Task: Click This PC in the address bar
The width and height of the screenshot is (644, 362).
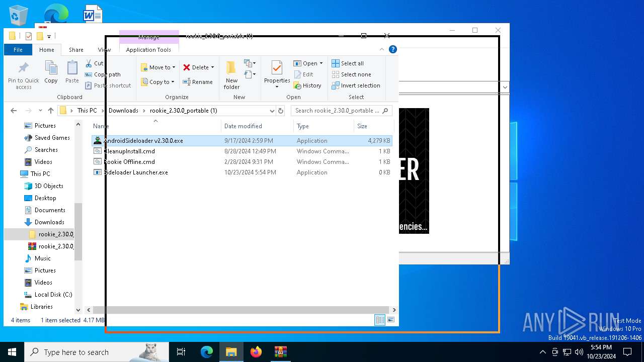Action: pyautogui.click(x=87, y=111)
